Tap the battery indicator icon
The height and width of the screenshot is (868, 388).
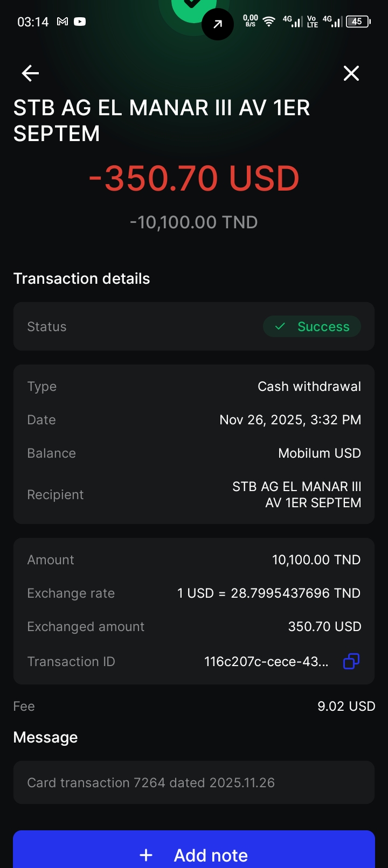358,22
